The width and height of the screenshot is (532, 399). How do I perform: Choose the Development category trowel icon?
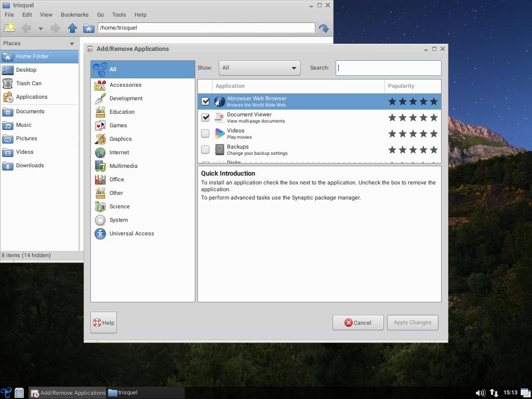100,98
